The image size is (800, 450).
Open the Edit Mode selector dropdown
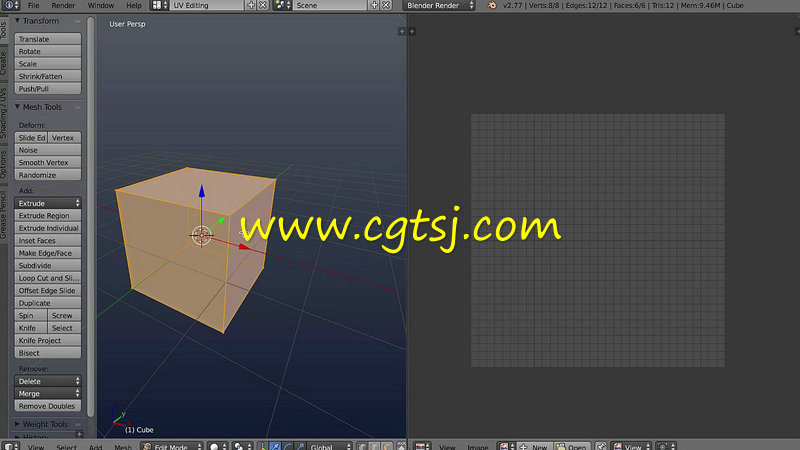(172, 446)
